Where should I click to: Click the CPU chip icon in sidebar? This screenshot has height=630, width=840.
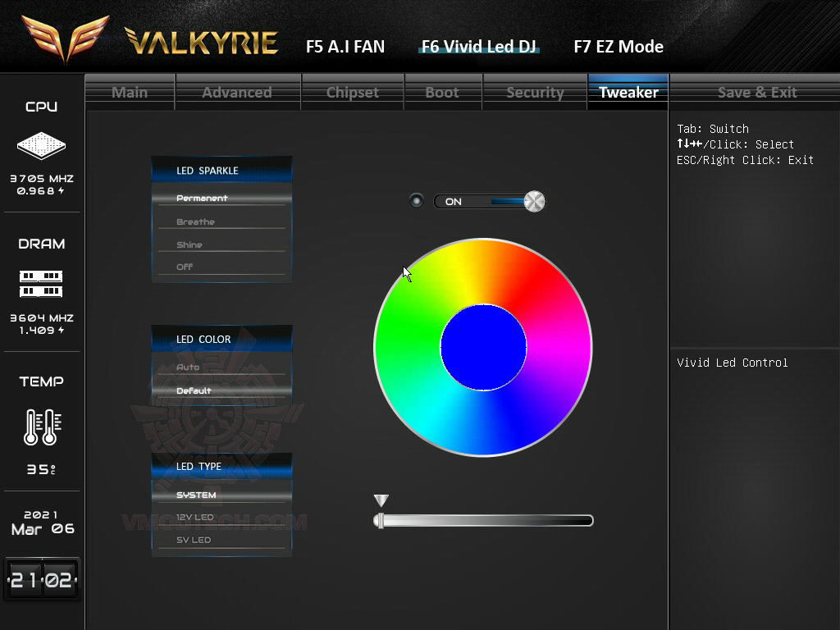coord(41,146)
